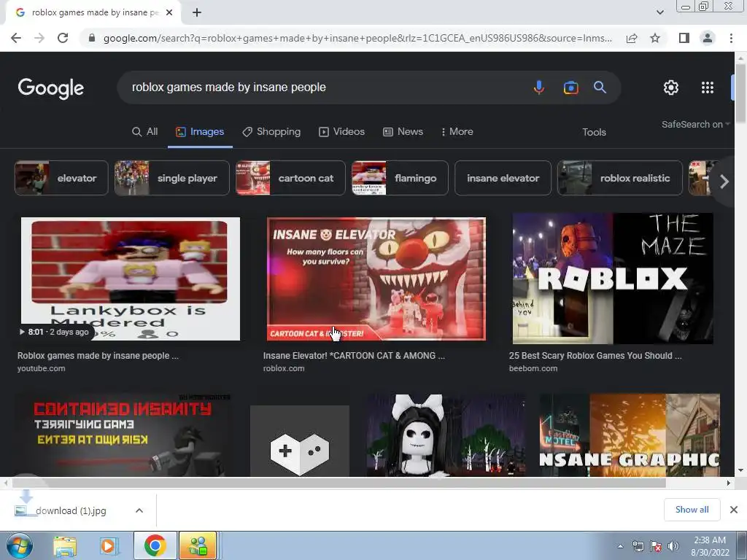Click the youtube.com source text

pos(41,368)
